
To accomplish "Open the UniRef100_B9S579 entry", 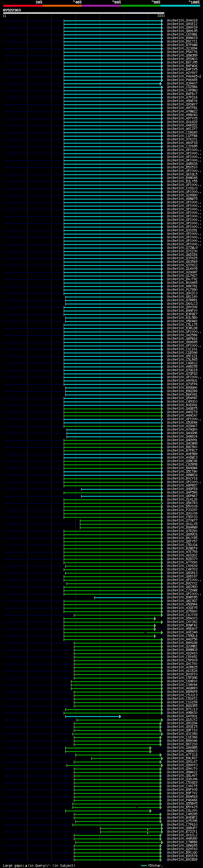I will 182,856.
